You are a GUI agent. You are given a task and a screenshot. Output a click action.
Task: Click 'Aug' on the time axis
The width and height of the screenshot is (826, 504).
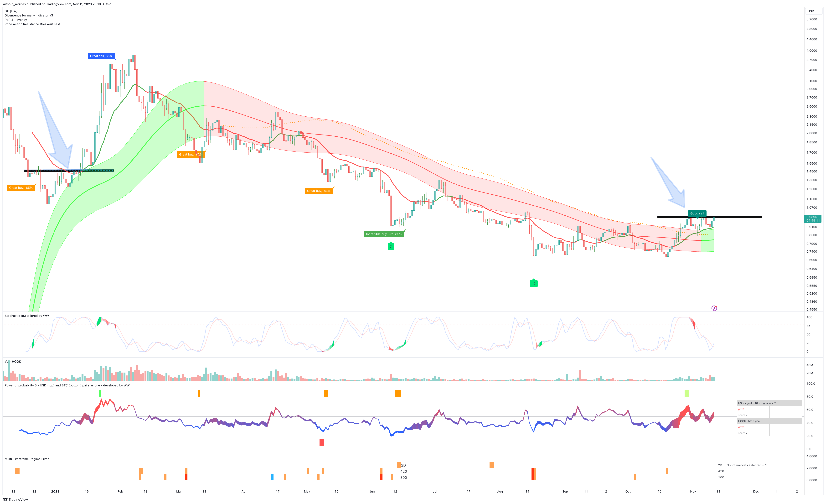coord(500,491)
